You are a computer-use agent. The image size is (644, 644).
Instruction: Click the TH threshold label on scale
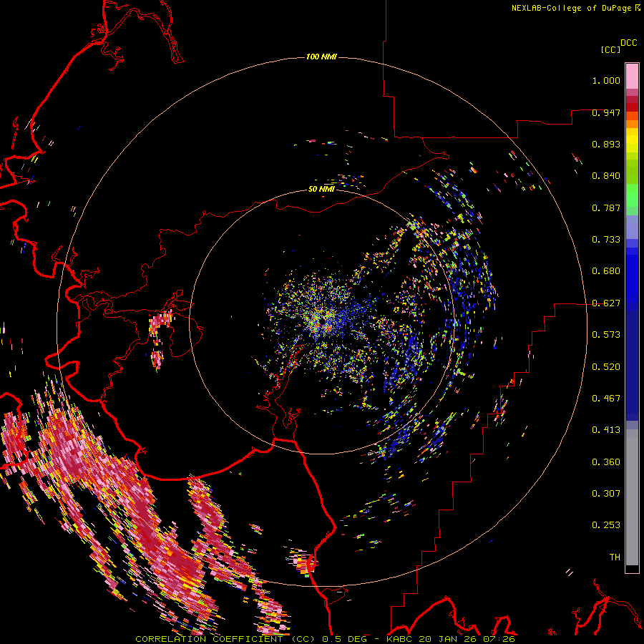615,557
